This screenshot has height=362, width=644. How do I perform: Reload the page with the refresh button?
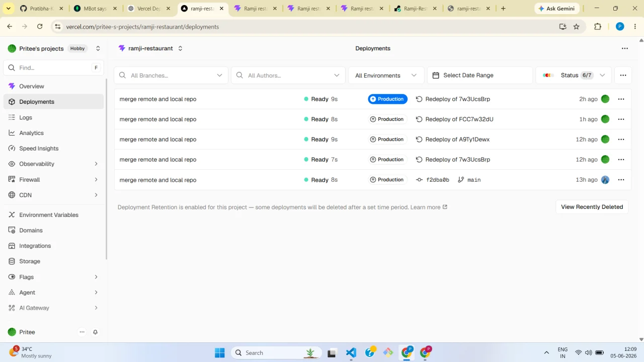(x=40, y=27)
